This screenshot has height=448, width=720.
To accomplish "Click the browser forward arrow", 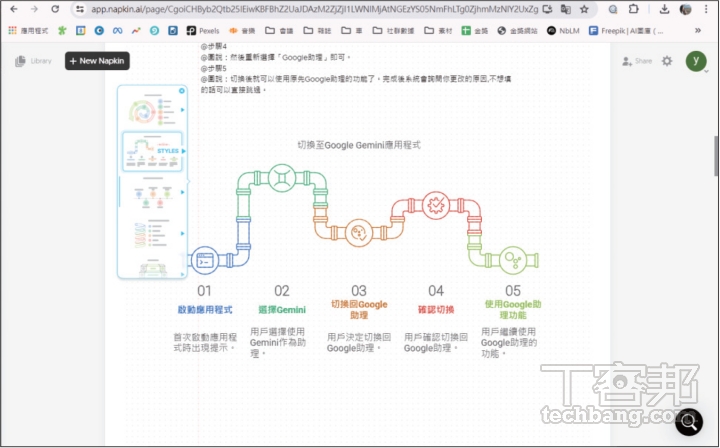I will click(x=34, y=9).
